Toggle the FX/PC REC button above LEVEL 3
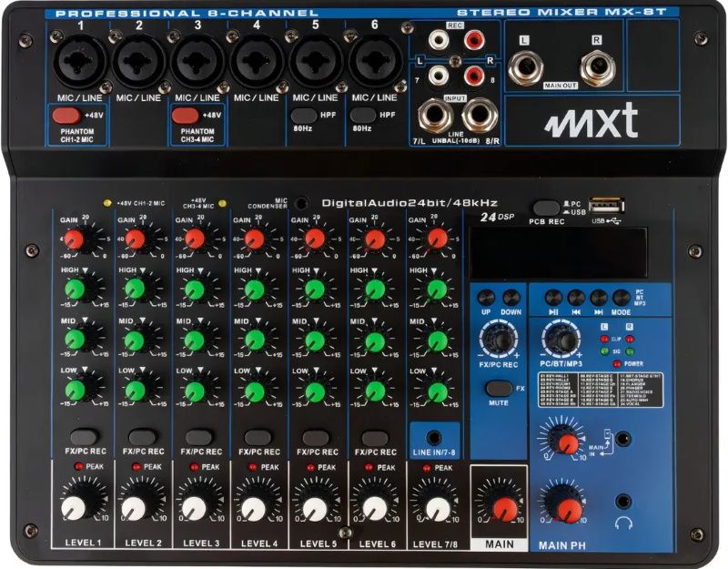 click(x=199, y=437)
